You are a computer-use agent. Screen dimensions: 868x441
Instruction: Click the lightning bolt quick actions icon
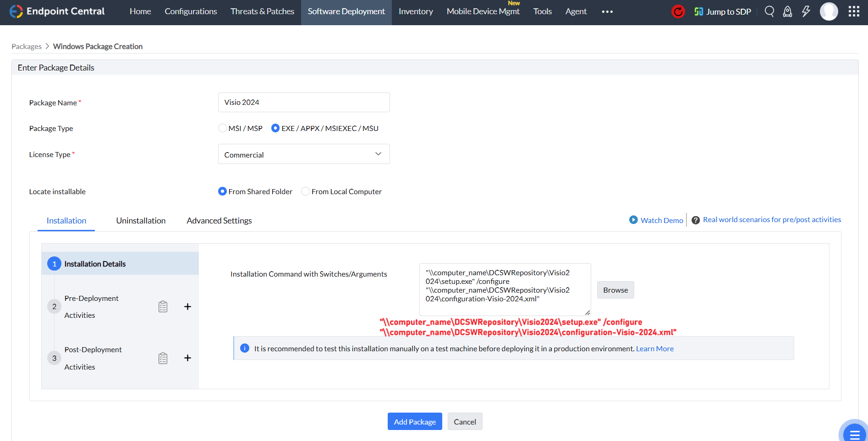point(806,11)
